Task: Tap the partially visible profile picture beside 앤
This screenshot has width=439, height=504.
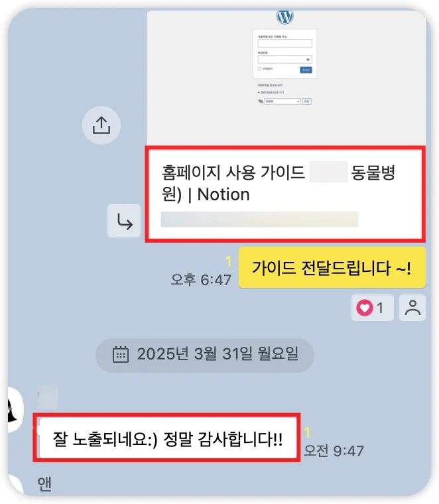Action: 15,484
